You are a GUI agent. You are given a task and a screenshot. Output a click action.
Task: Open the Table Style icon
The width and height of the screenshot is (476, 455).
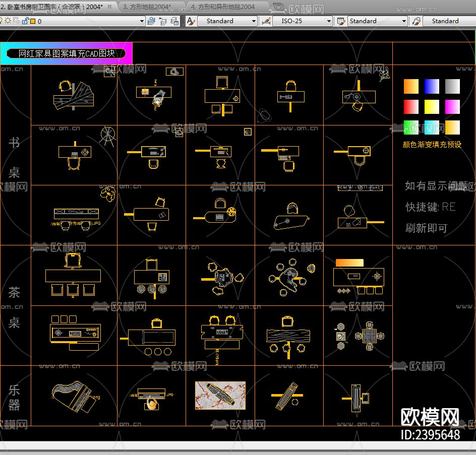341,21
